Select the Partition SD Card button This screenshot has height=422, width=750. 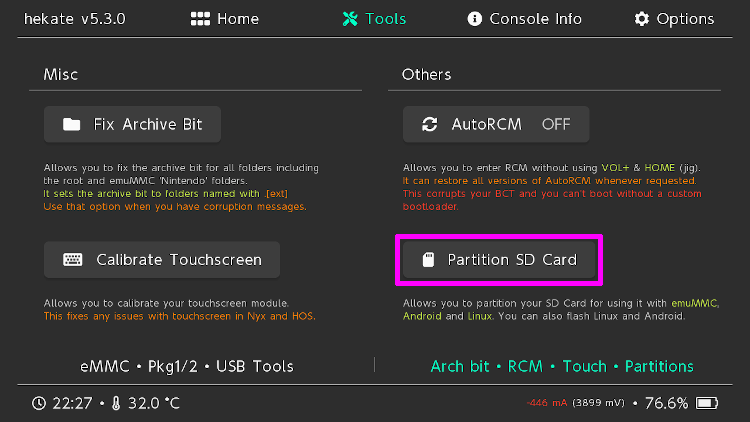500,260
